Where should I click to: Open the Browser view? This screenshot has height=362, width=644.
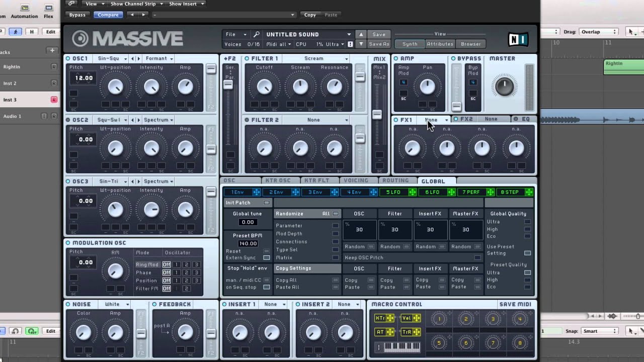pos(471,44)
